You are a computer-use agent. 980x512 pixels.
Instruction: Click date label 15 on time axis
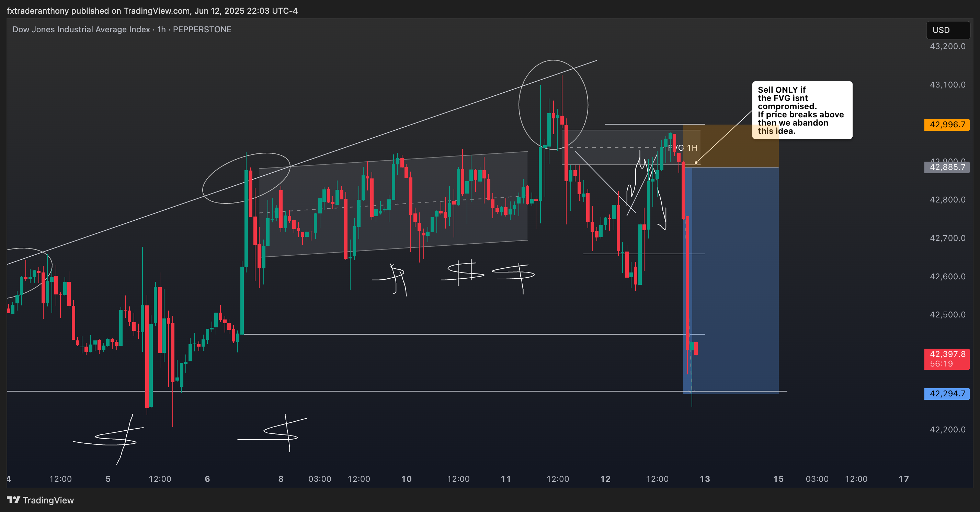(778, 479)
